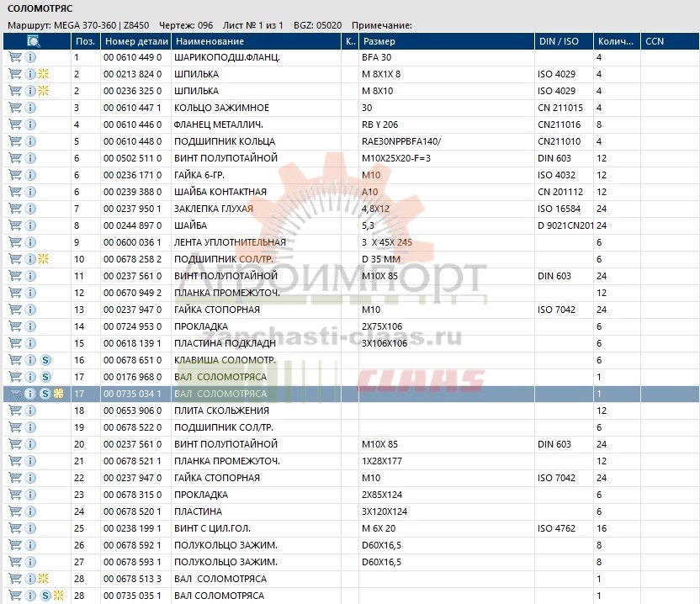Click M10X25X20-F=3 size cell
Viewport: 700px width, 604px height.
coord(396,158)
